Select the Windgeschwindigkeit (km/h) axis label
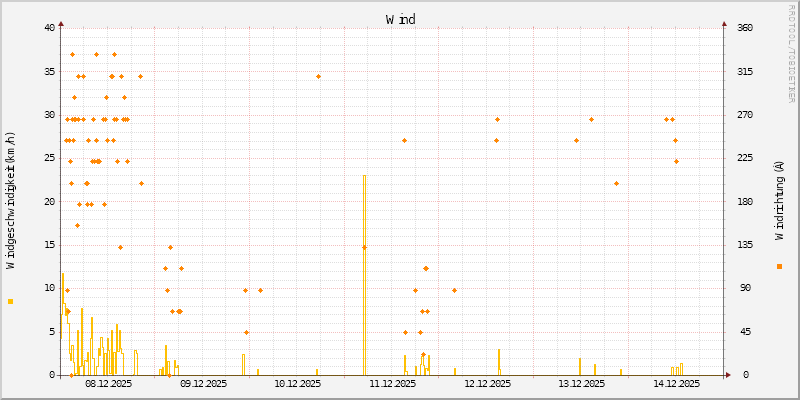Viewport: 800px width, 400px height. click(x=11, y=200)
